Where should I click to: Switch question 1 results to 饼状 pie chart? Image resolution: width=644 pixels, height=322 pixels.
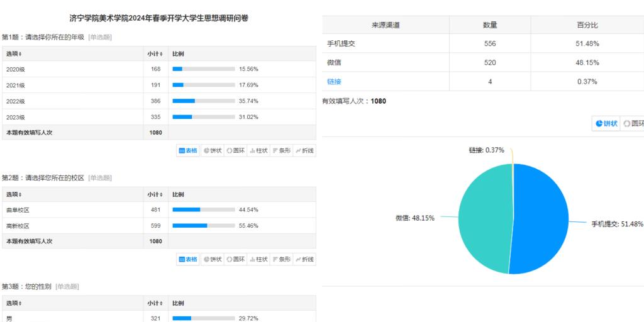point(213,150)
